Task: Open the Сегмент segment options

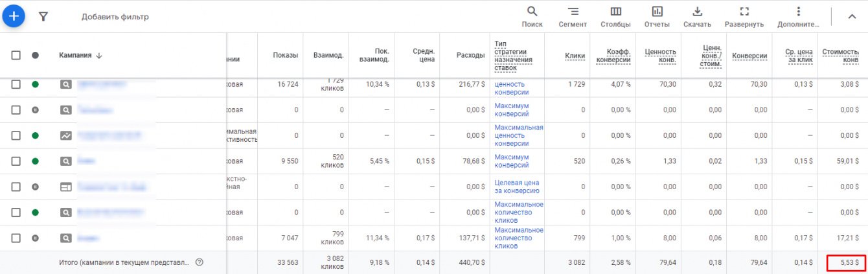Action: [573, 17]
